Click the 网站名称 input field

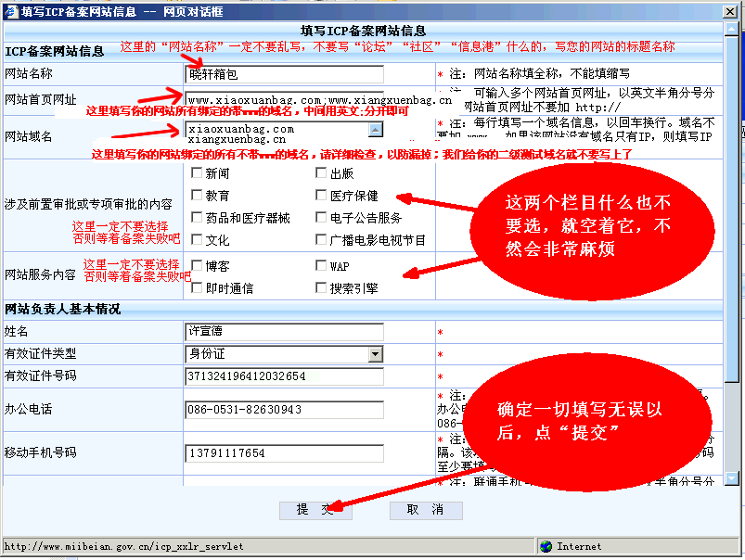284,74
